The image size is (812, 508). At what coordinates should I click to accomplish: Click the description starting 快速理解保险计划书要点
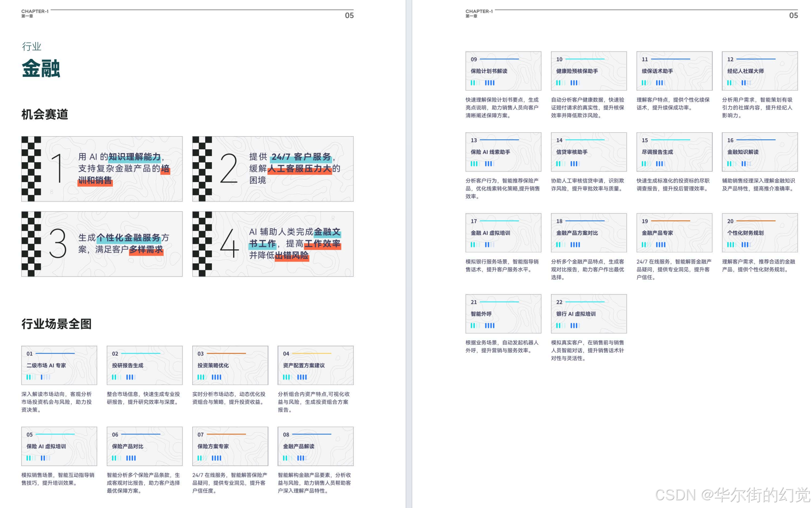pos(502,107)
